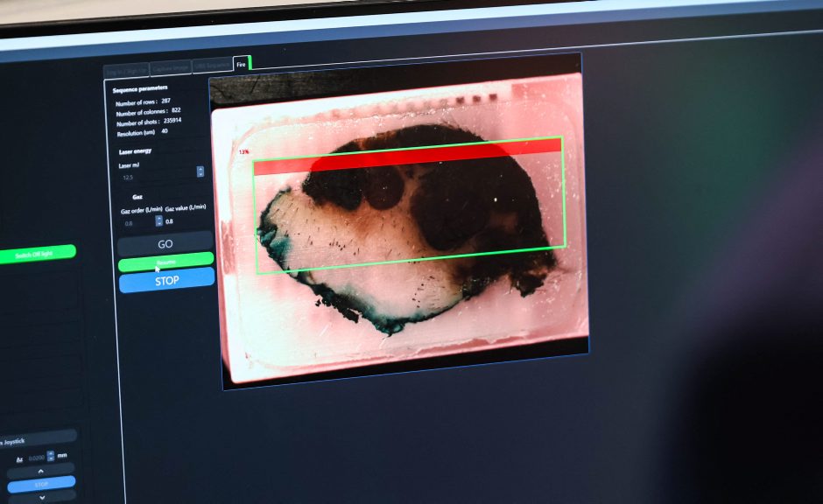This screenshot has width=823, height=504.
Task: Open the first tab in the tab row
Action: coord(126,70)
